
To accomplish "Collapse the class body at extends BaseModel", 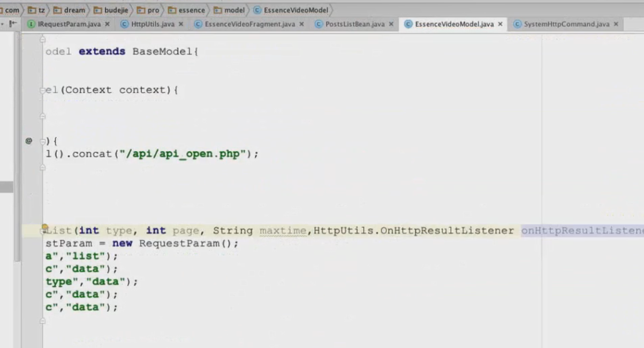I will click(43, 39).
